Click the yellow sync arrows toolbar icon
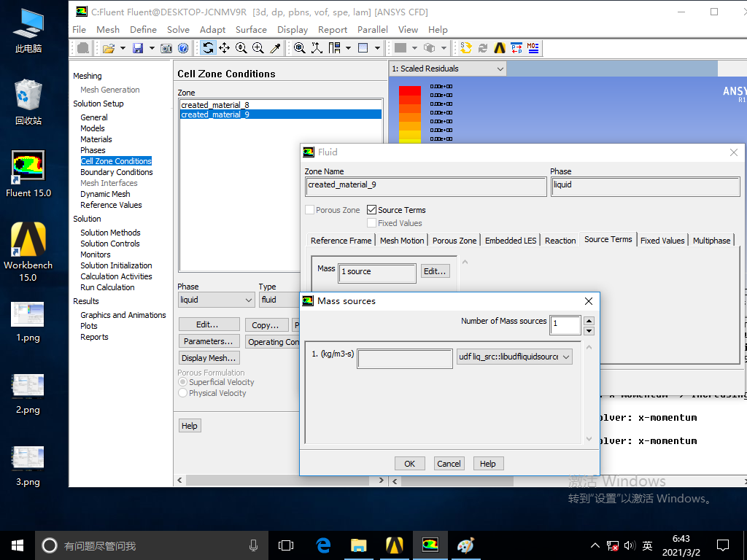 466,48
